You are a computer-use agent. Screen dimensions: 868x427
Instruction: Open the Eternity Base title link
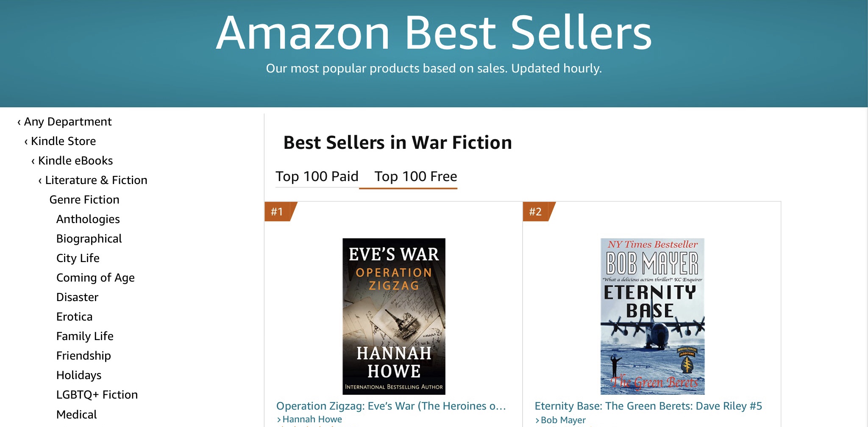[648, 406]
